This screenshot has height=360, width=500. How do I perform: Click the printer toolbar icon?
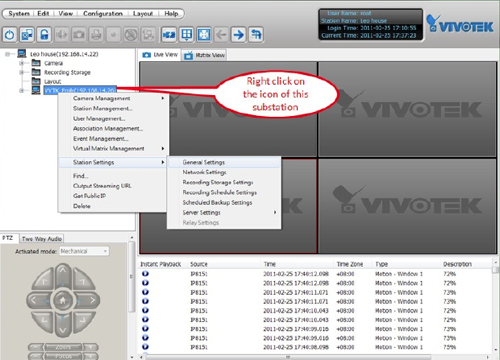click(96, 34)
